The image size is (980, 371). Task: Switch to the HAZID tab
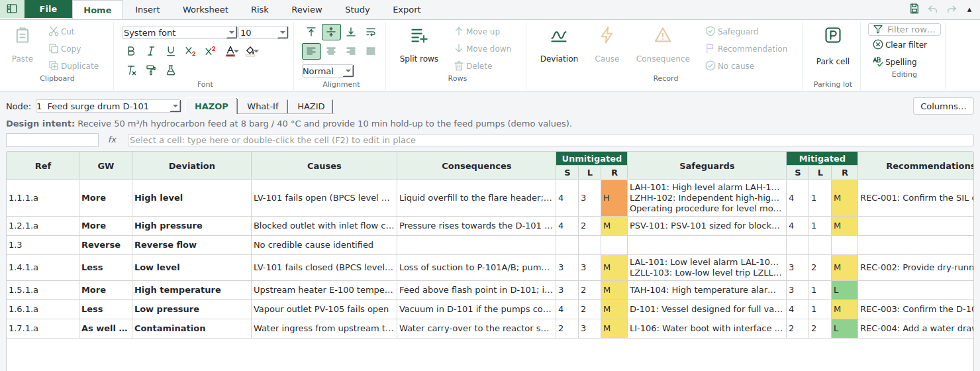coord(311,106)
